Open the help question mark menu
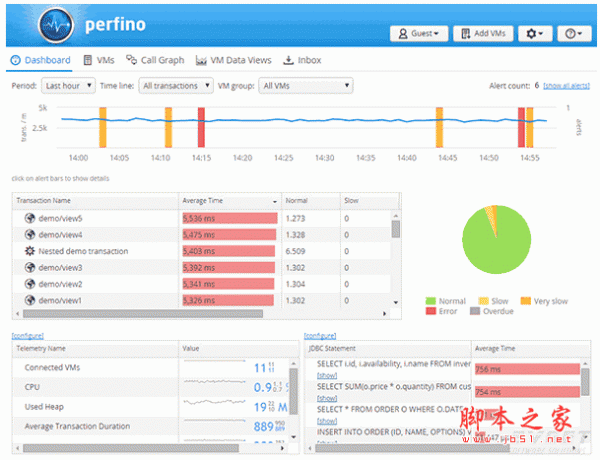 [574, 34]
